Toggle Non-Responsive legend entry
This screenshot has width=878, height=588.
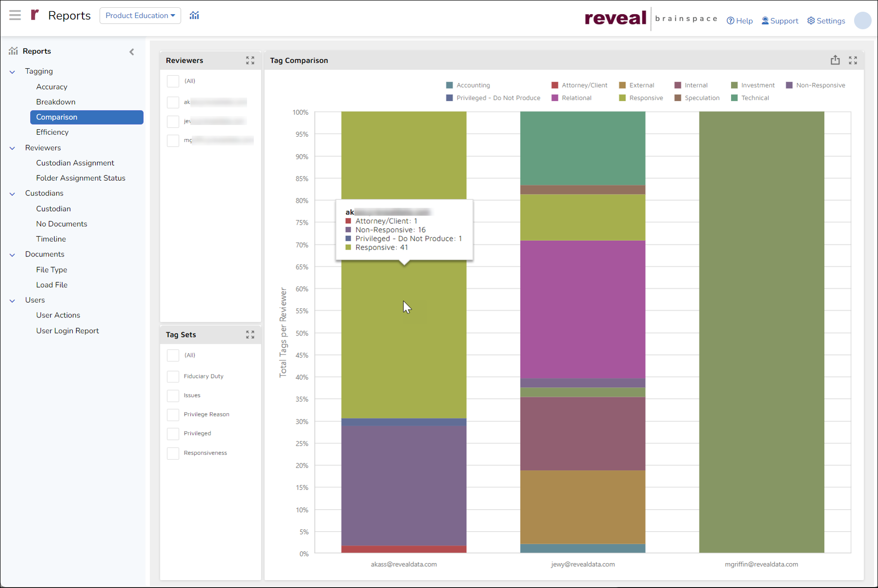(815, 85)
